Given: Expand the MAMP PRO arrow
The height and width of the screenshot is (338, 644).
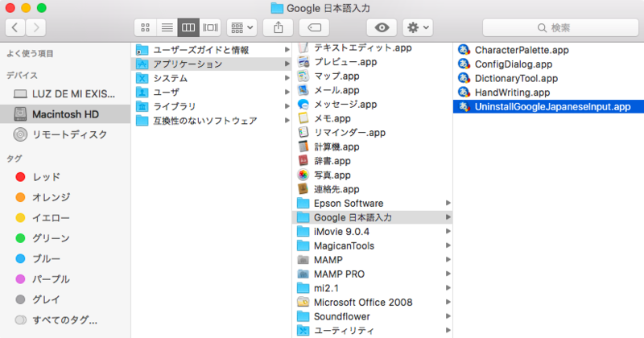Looking at the screenshot, I should tap(448, 274).
